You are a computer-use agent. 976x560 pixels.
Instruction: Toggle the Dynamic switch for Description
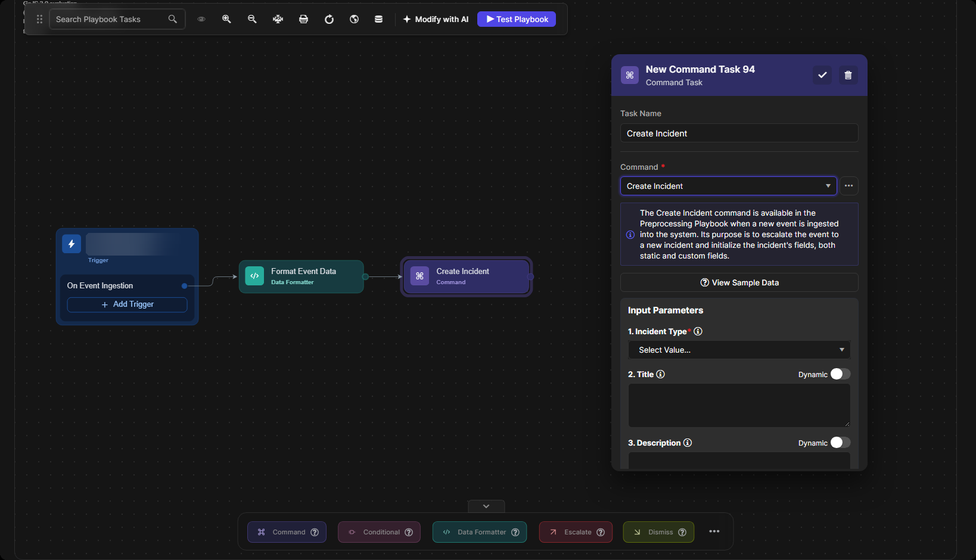tap(840, 443)
